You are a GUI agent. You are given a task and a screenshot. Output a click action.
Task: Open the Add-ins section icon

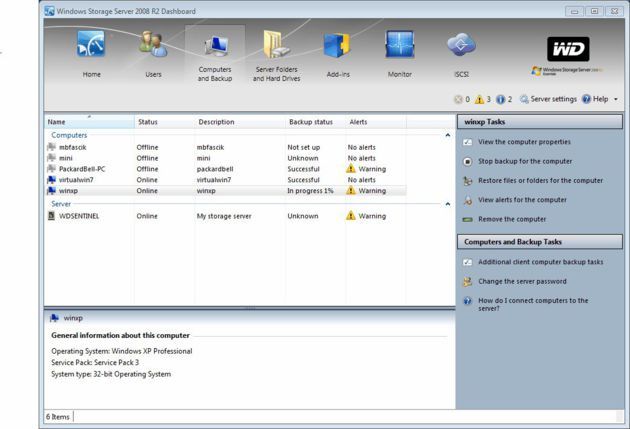click(338, 45)
